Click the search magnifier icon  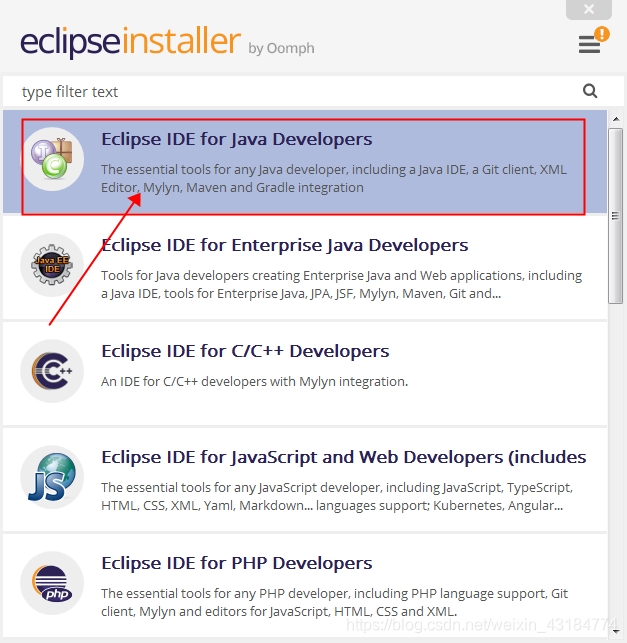[x=590, y=91]
